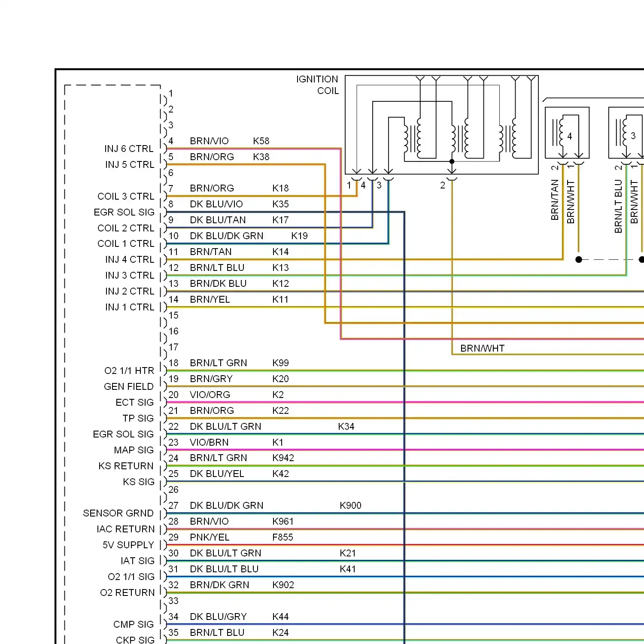Click the VIO/ORG wire color text
The width and height of the screenshot is (644, 644).
[x=210, y=395]
